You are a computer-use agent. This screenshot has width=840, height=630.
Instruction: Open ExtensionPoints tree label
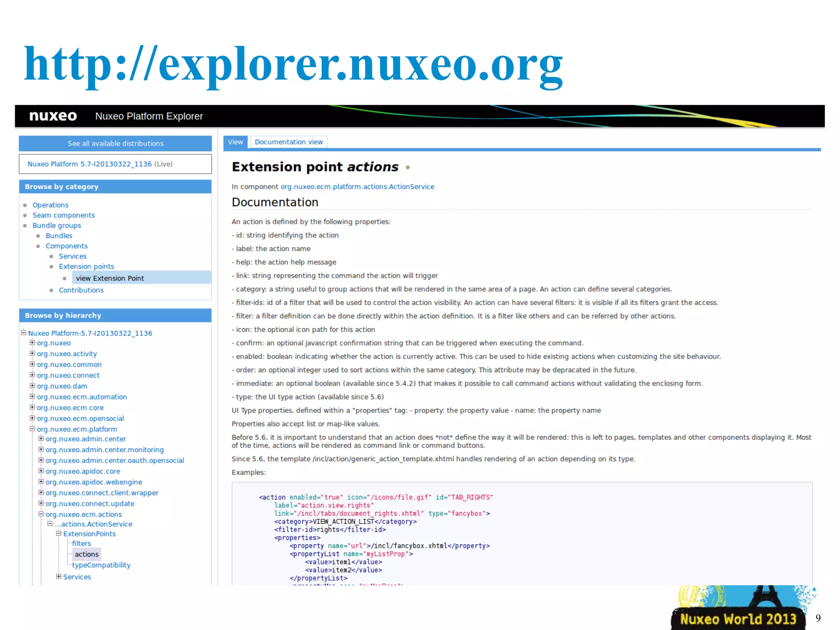point(89,534)
